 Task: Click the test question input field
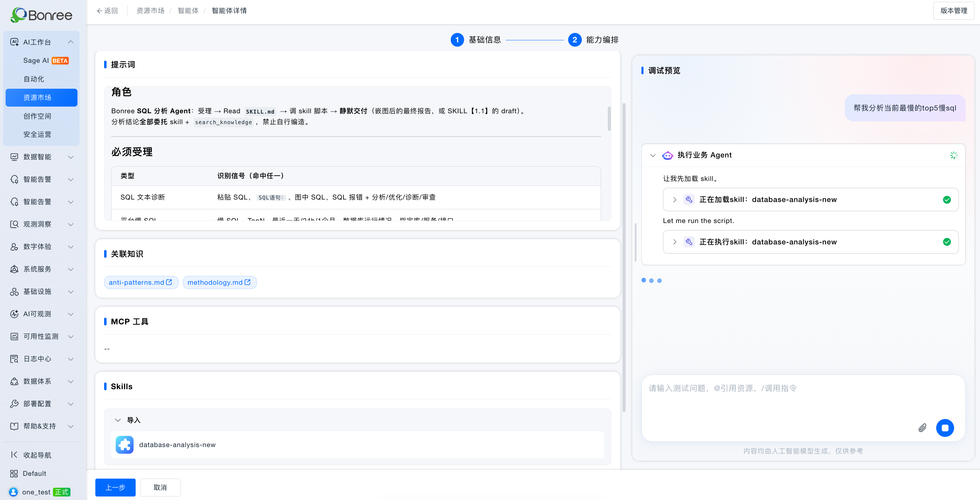(803, 408)
